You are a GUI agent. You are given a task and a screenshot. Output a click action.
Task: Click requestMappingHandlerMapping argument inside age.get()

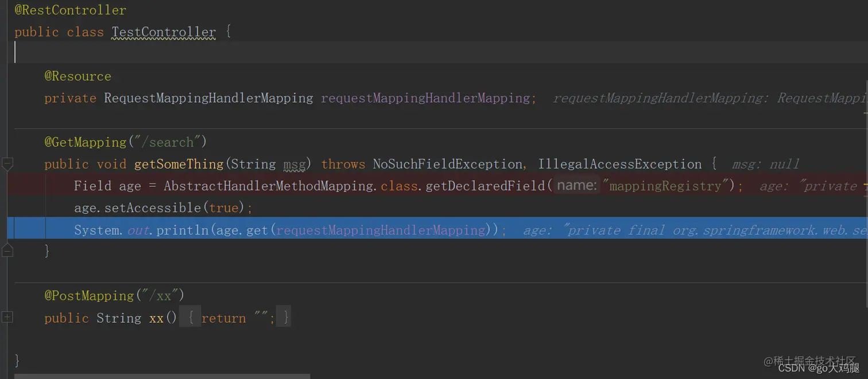click(381, 230)
